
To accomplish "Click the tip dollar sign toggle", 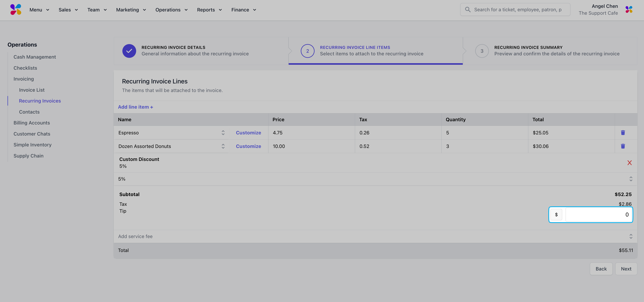I will tap(556, 215).
